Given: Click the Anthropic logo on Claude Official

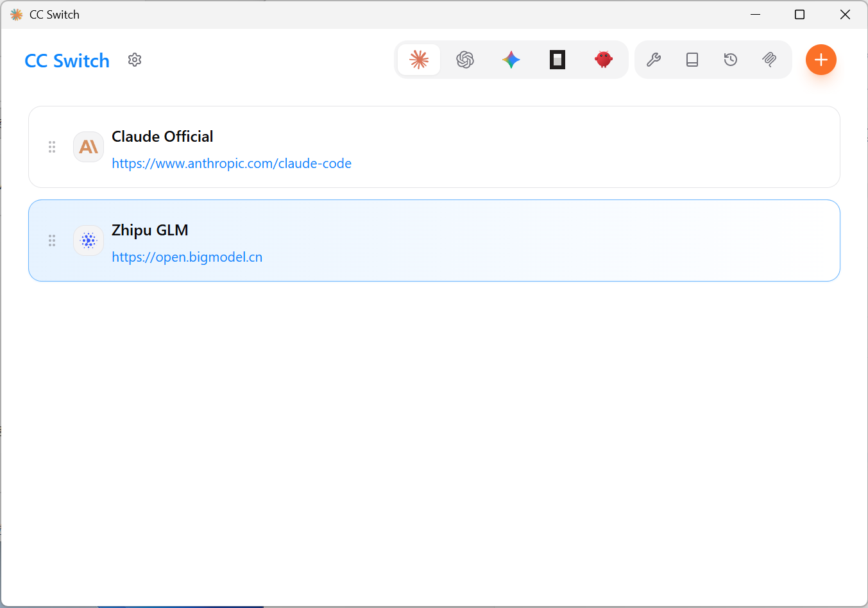Looking at the screenshot, I should pos(89,147).
